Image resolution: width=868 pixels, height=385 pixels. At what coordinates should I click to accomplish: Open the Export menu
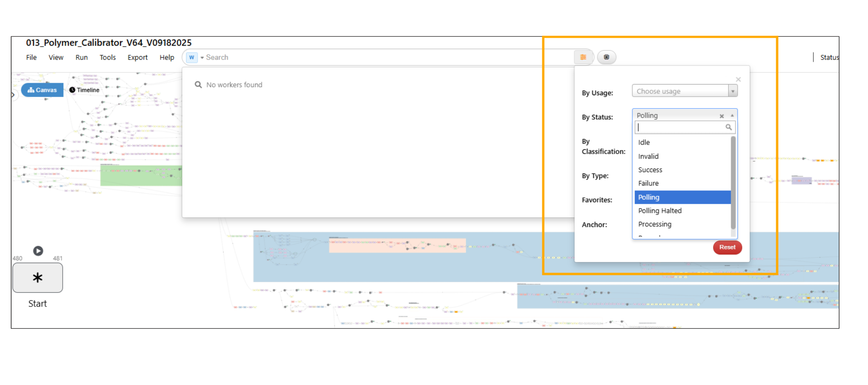tap(137, 58)
